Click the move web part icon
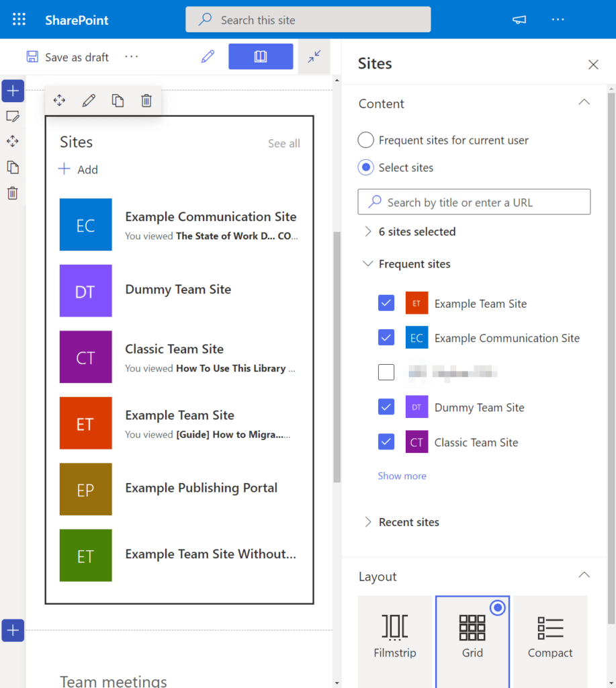Screen dimensions: 616x688 (60, 101)
